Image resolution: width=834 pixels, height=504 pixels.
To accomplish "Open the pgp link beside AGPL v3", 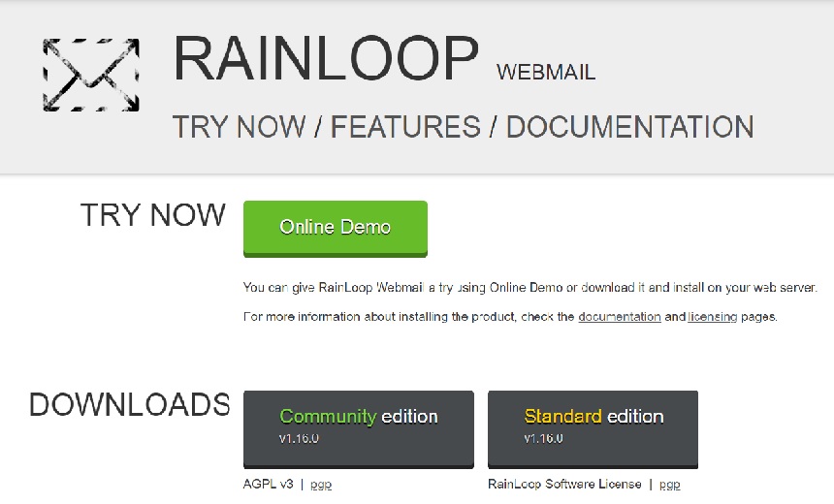I will click(x=321, y=485).
